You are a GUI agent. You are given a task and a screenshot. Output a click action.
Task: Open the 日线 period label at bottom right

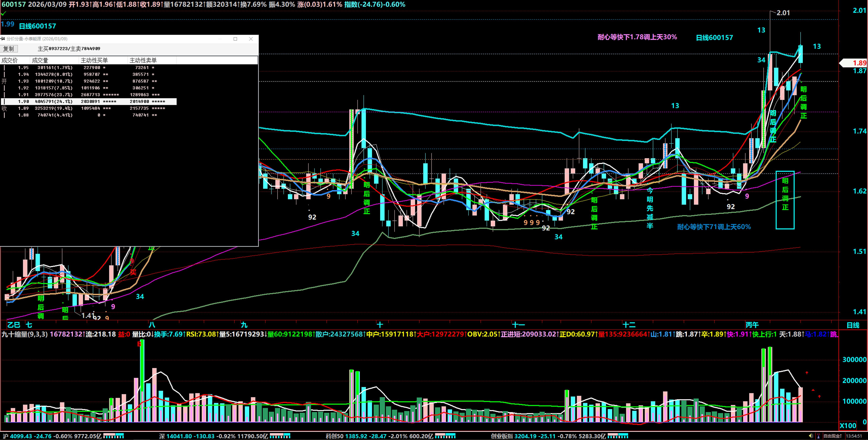(853, 325)
